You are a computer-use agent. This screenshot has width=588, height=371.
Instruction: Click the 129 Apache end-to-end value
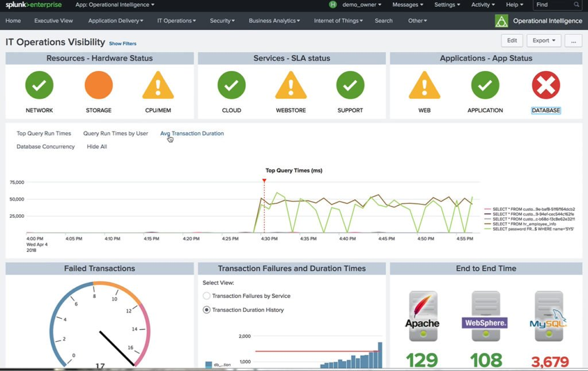pyautogui.click(x=422, y=361)
